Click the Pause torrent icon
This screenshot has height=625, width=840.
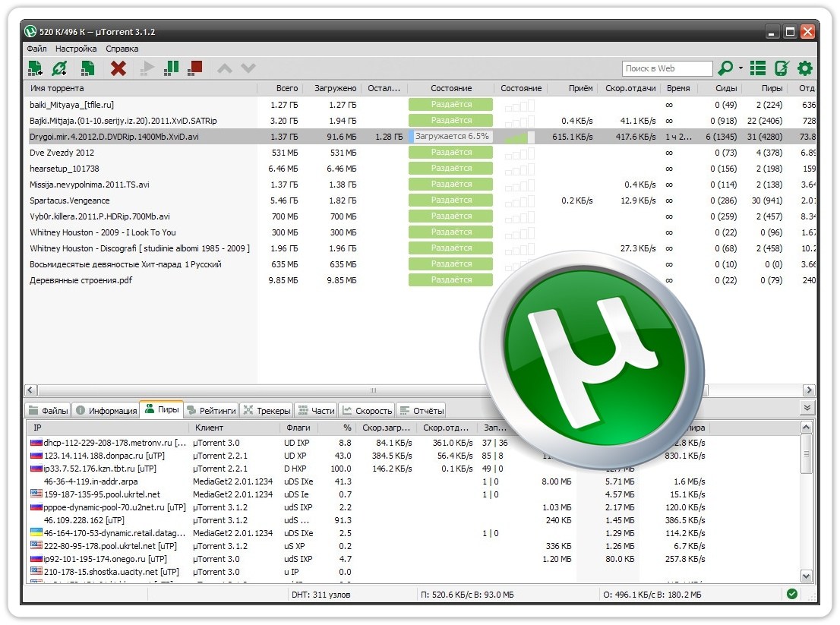(x=171, y=68)
